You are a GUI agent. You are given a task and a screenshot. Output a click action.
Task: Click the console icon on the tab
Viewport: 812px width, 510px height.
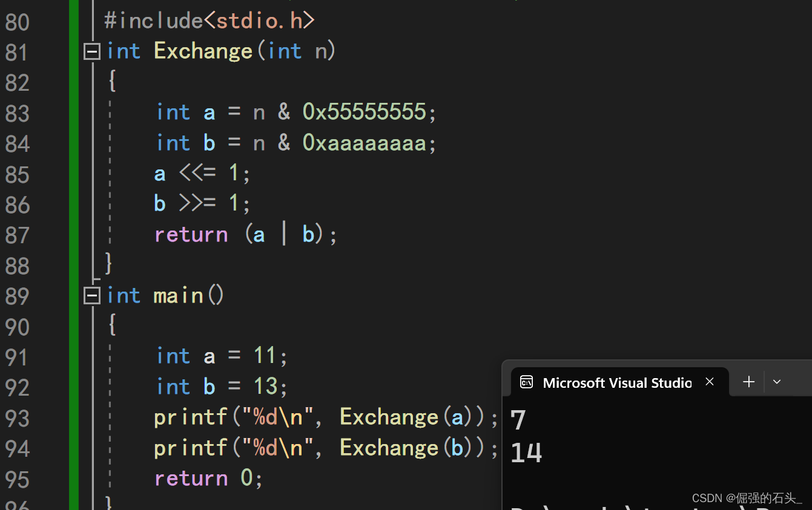pyautogui.click(x=527, y=382)
